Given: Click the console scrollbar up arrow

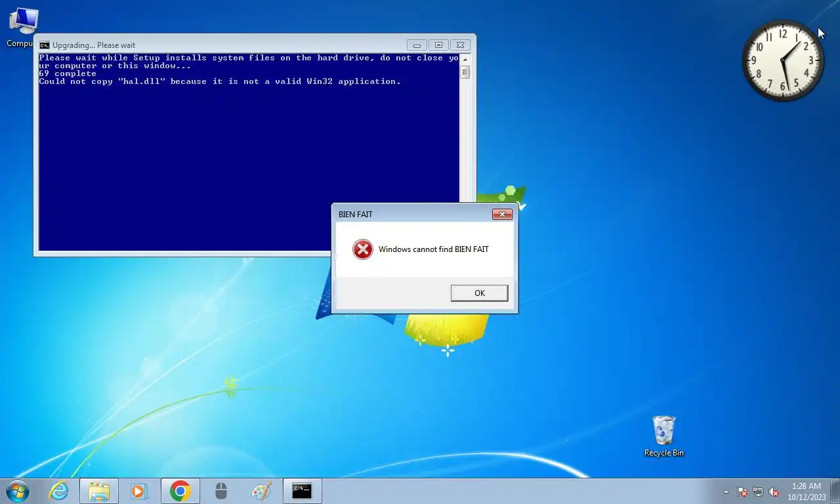Looking at the screenshot, I should point(465,59).
